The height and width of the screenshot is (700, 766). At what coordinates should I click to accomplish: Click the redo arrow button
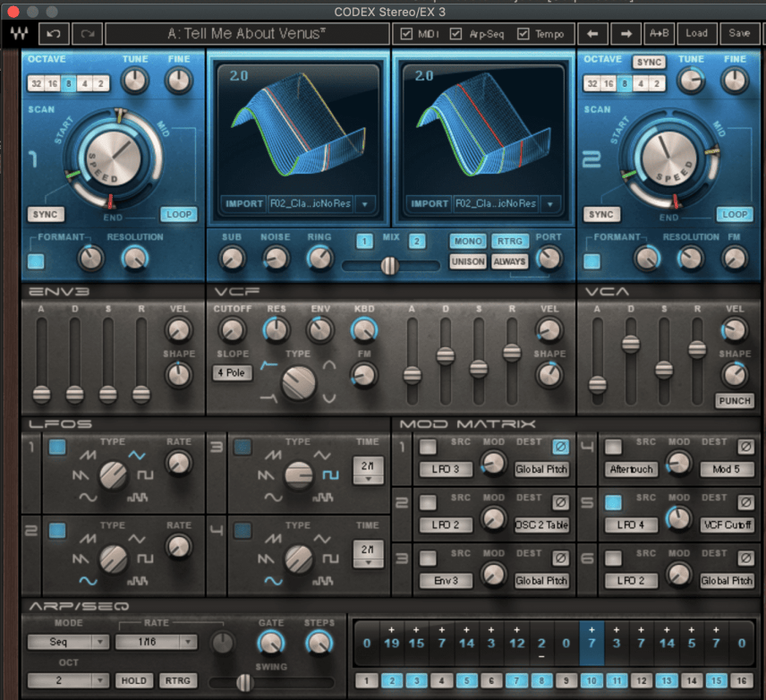[88, 34]
